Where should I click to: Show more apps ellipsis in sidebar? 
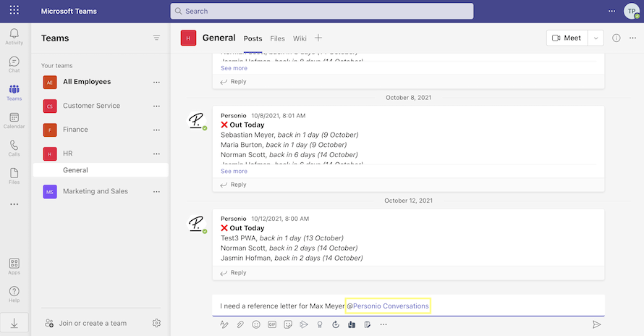coord(14,204)
